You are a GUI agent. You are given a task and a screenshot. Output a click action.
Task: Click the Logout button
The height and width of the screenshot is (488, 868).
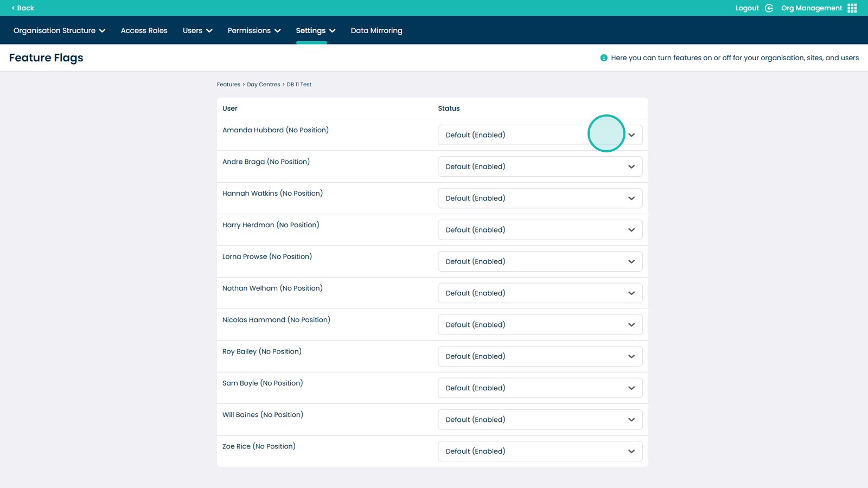747,8
